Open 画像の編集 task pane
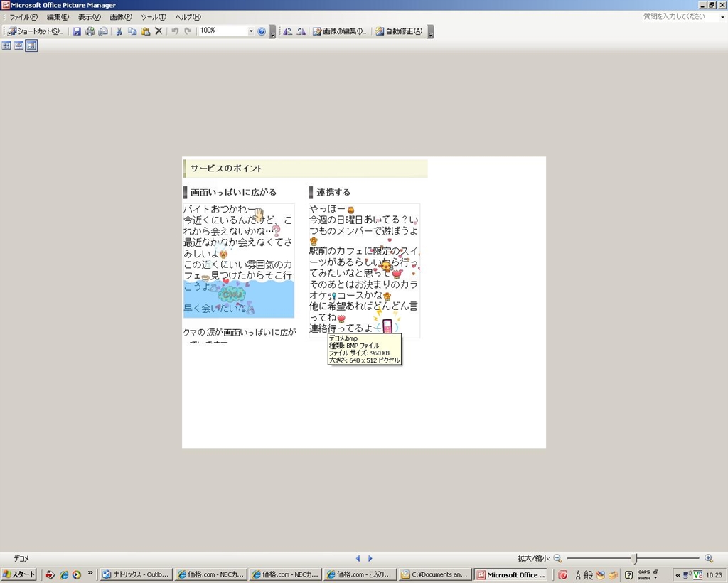 (339, 31)
